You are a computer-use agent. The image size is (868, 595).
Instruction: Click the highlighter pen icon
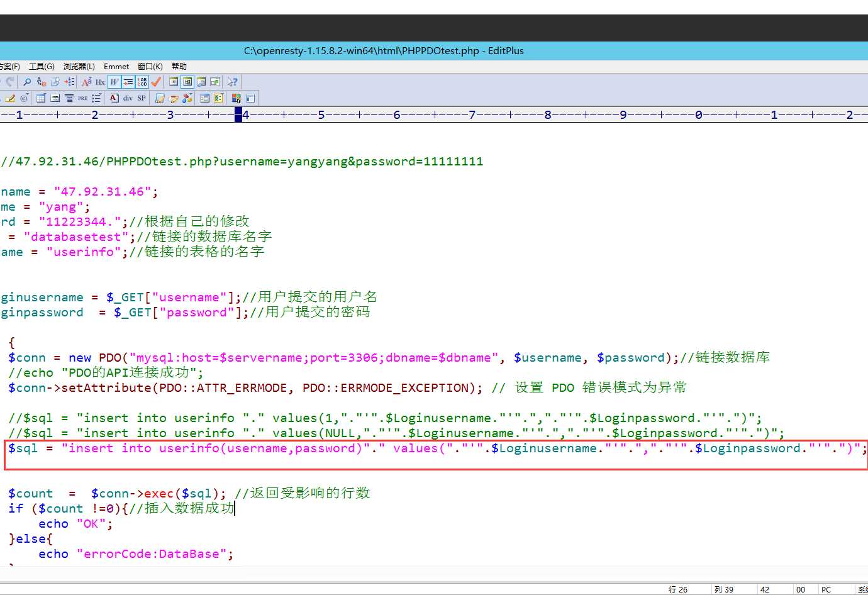coord(10,98)
